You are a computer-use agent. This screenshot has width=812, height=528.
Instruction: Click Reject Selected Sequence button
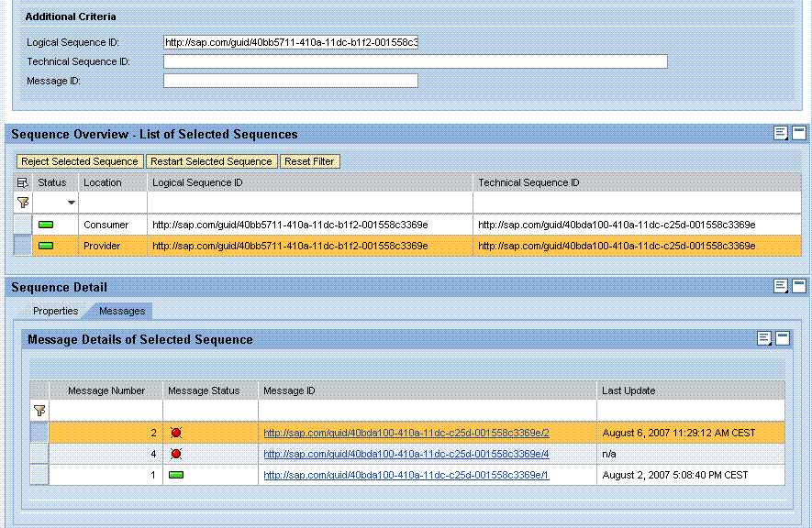click(80, 161)
